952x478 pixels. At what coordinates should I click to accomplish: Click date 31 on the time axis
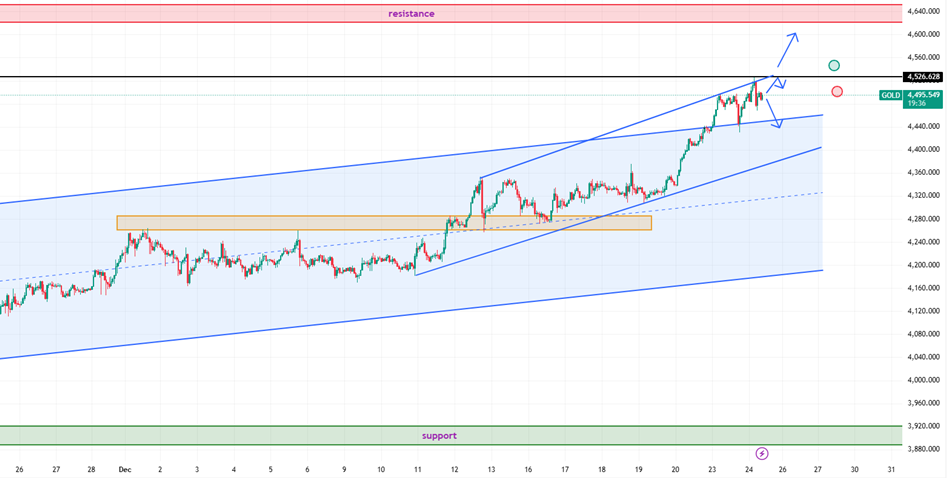point(891,468)
